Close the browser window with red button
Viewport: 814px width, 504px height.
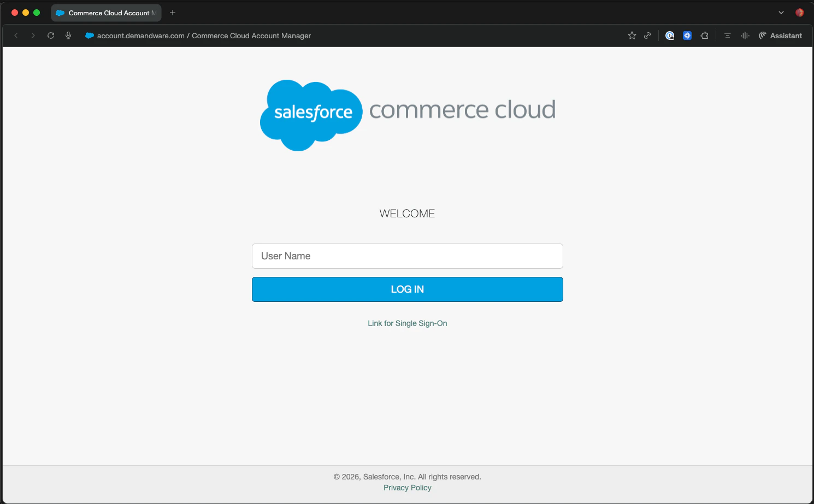click(x=15, y=13)
